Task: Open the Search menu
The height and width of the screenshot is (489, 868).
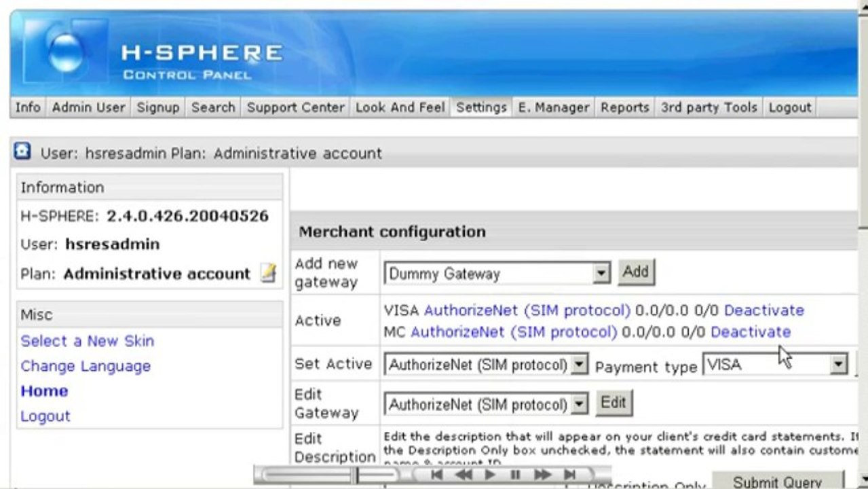Action: tap(213, 107)
